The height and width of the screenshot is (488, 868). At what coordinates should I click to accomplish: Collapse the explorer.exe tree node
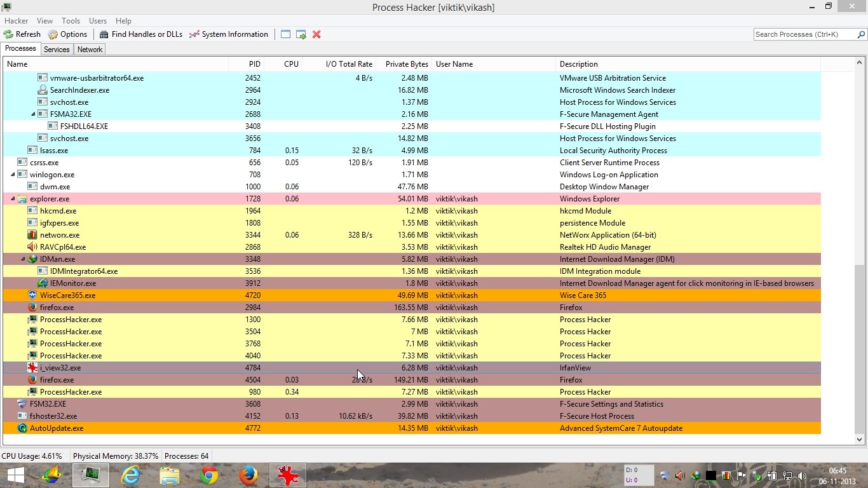click(13, 199)
